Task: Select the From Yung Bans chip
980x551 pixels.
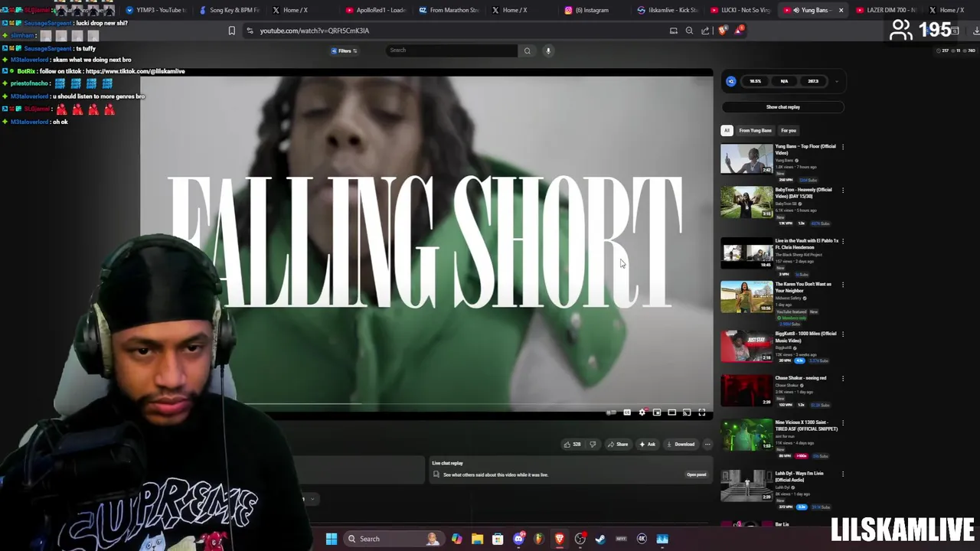Action: click(x=755, y=130)
